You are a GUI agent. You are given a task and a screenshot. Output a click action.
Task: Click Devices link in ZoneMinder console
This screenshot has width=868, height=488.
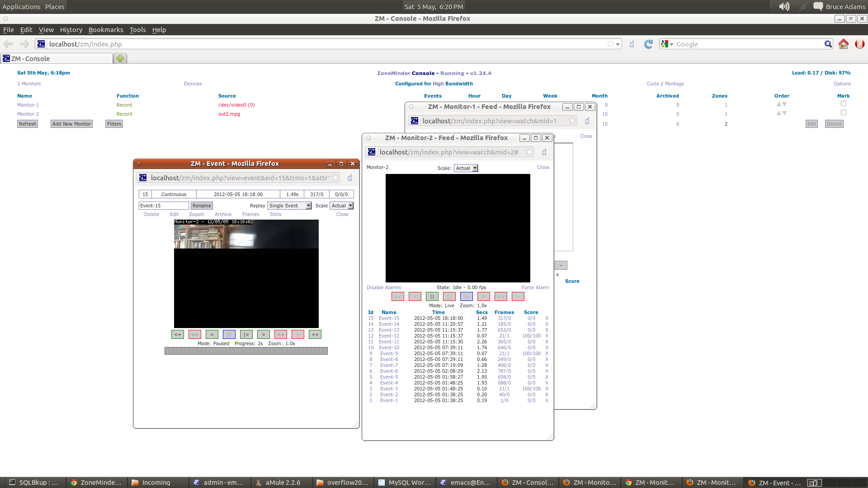(x=192, y=84)
